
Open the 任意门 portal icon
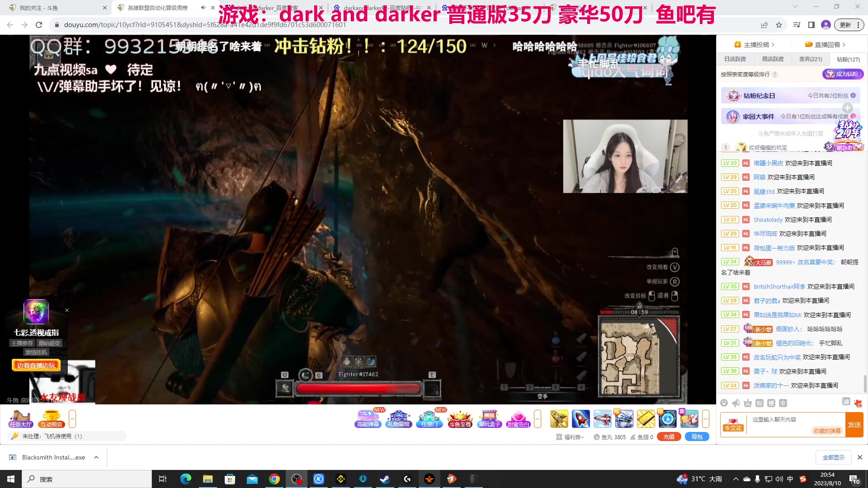429,418
